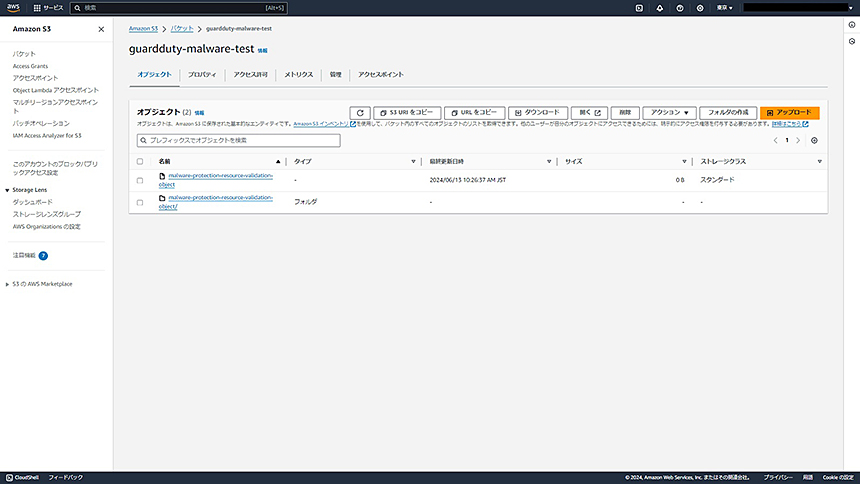Viewport: 860px width, 484px height.
Task: Open the top bar settings gear
Action: click(700, 8)
